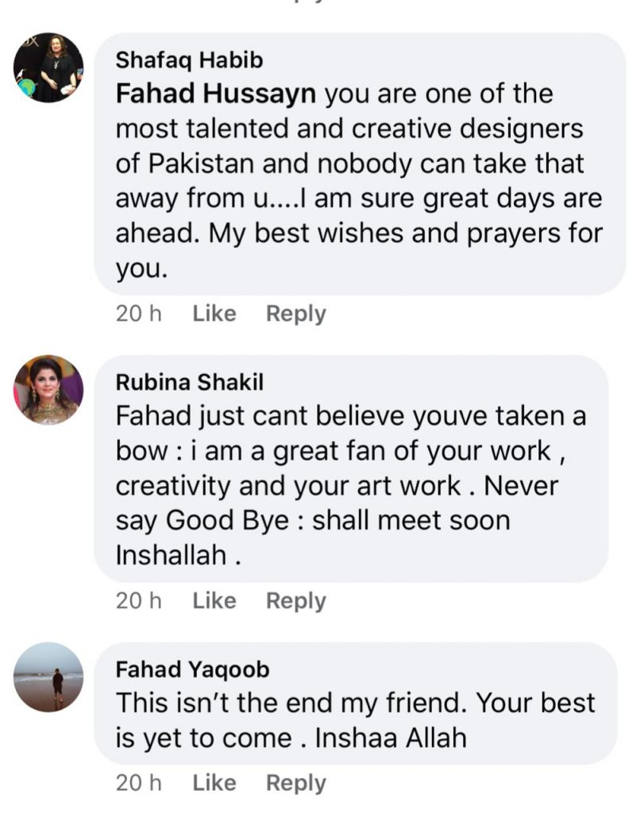
Task: Click the 20 h timestamp under Fahad Yaqoob's comment
Action: (x=138, y=783)
